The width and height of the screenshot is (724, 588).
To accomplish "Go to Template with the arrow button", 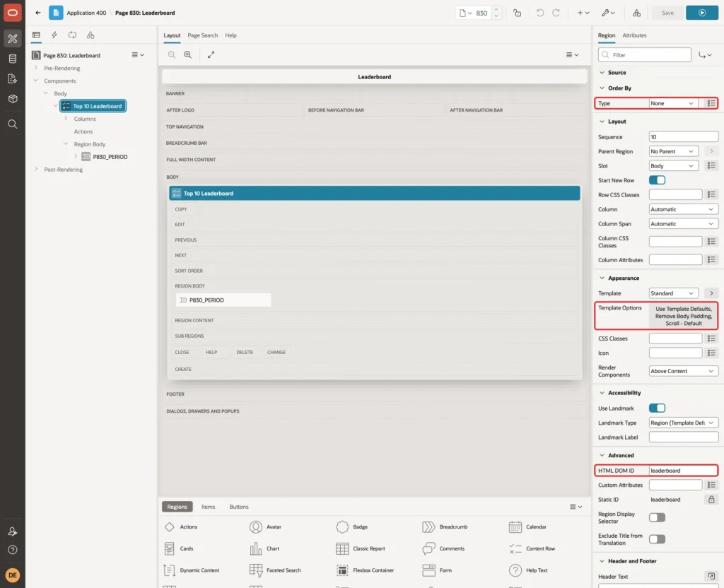I will 711,293.
